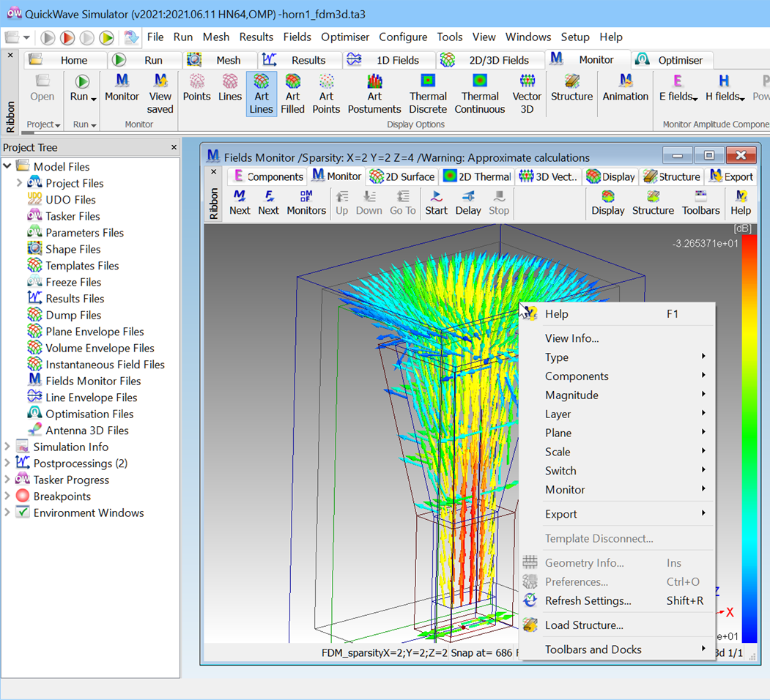Select Thermal Continuous display
The image size is (770, 700).
click(x=480, y=94)
